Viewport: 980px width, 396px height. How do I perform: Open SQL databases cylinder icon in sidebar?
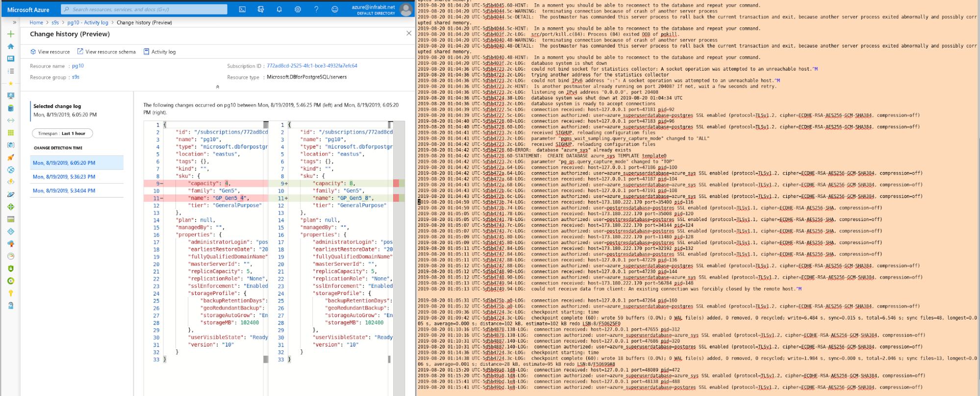[11, 108]
